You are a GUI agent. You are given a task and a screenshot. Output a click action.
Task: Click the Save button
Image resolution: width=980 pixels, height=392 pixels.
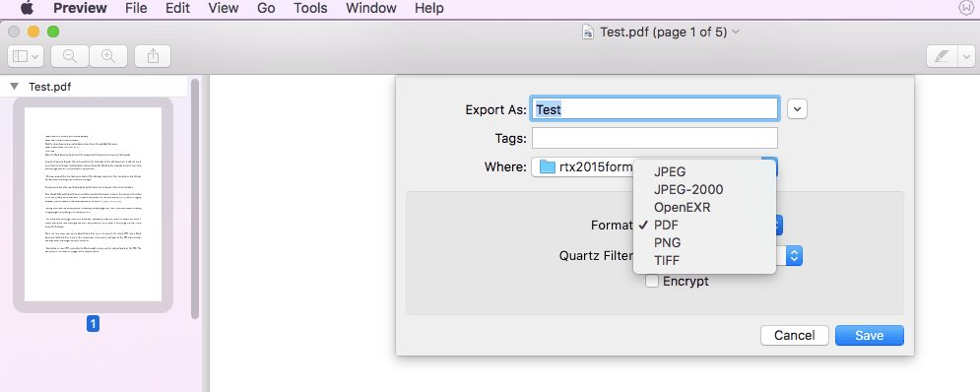[870, 336]
